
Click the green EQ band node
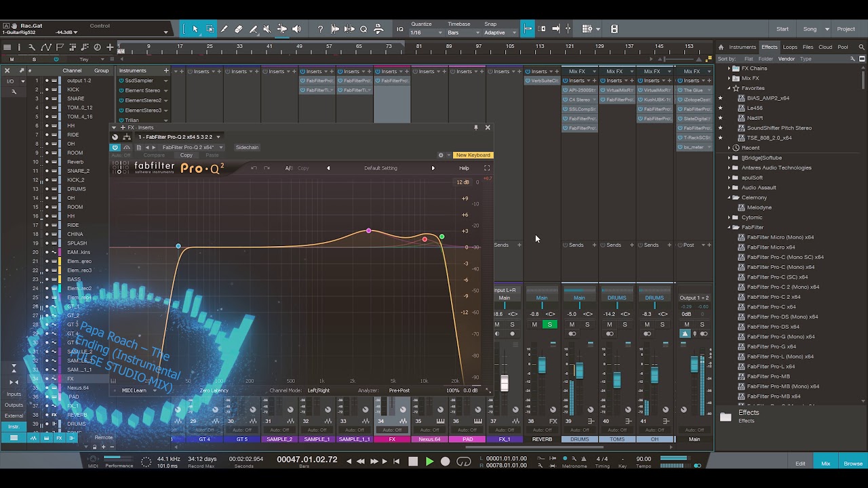point(441,237)
